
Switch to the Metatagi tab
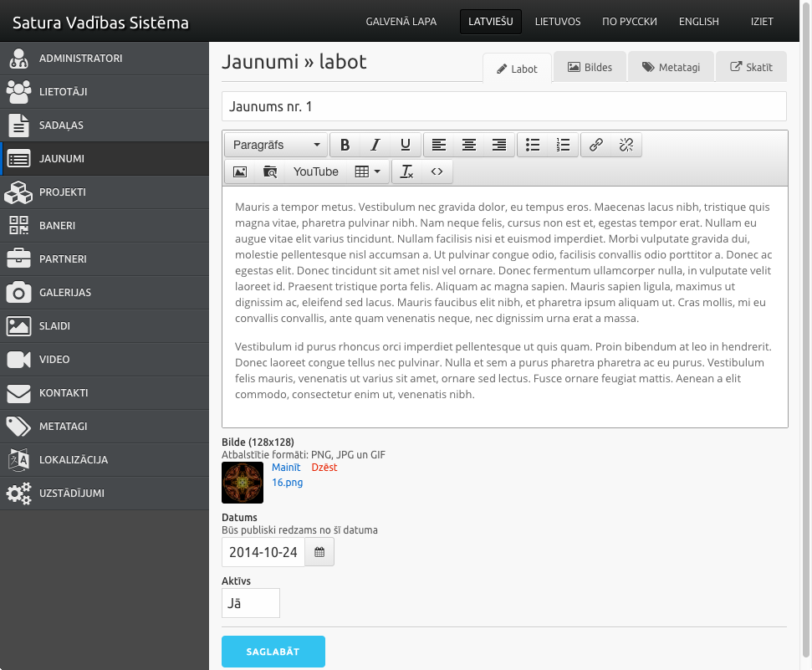671,68
